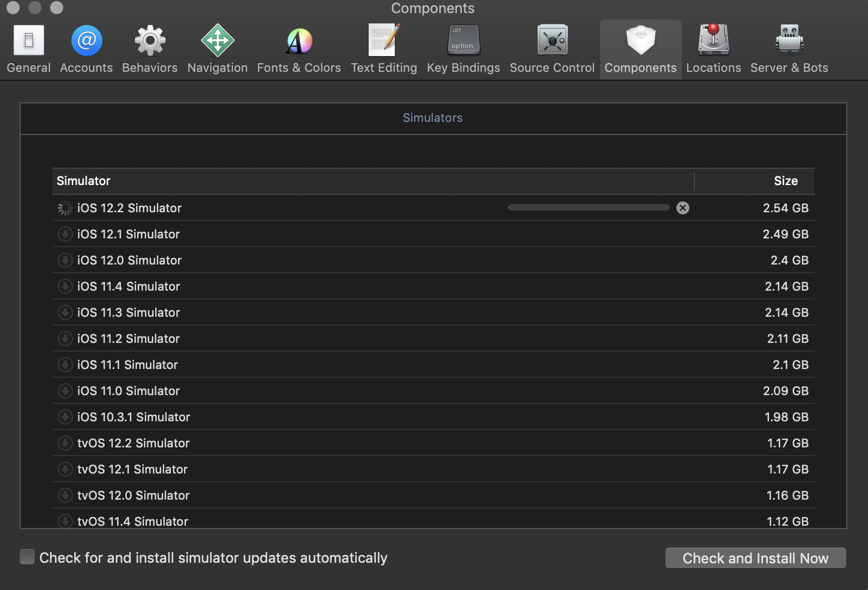Click the 1.98 GB size value
The height and width of the screenshot is (590, 868).
(x=787, y=417)
